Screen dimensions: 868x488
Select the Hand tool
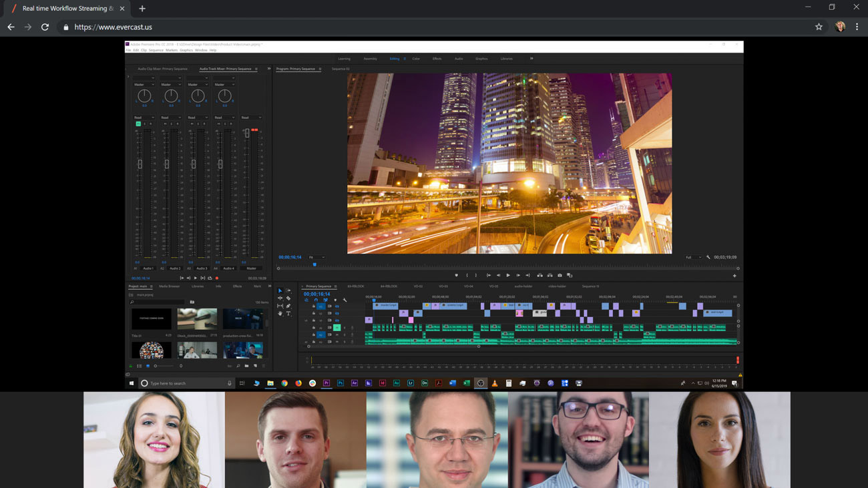tap(280, 313)
